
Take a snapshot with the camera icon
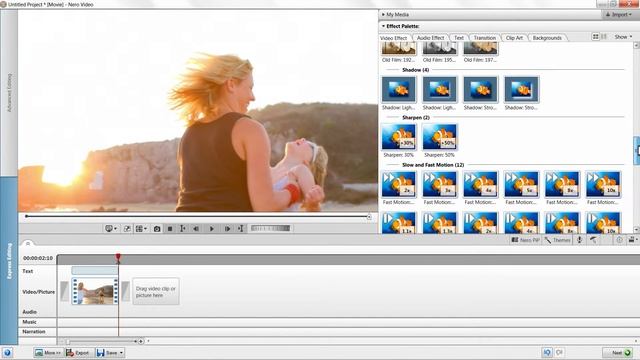(157, 229)
